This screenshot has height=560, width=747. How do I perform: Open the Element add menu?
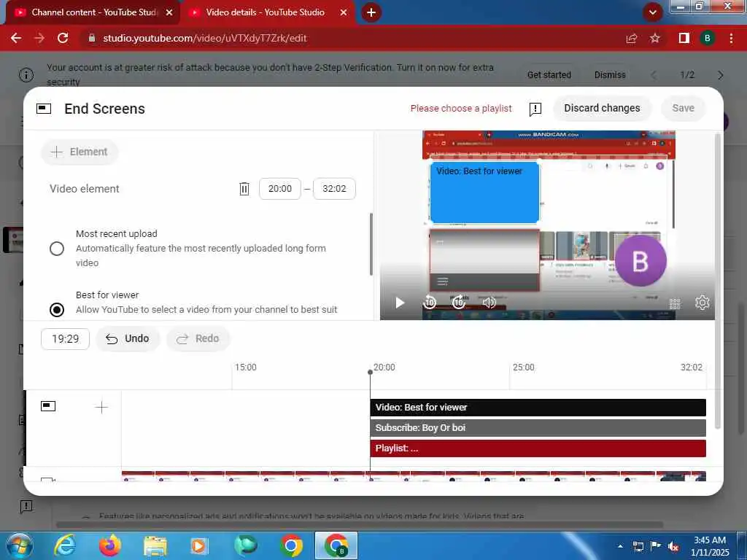pos(80,152)
